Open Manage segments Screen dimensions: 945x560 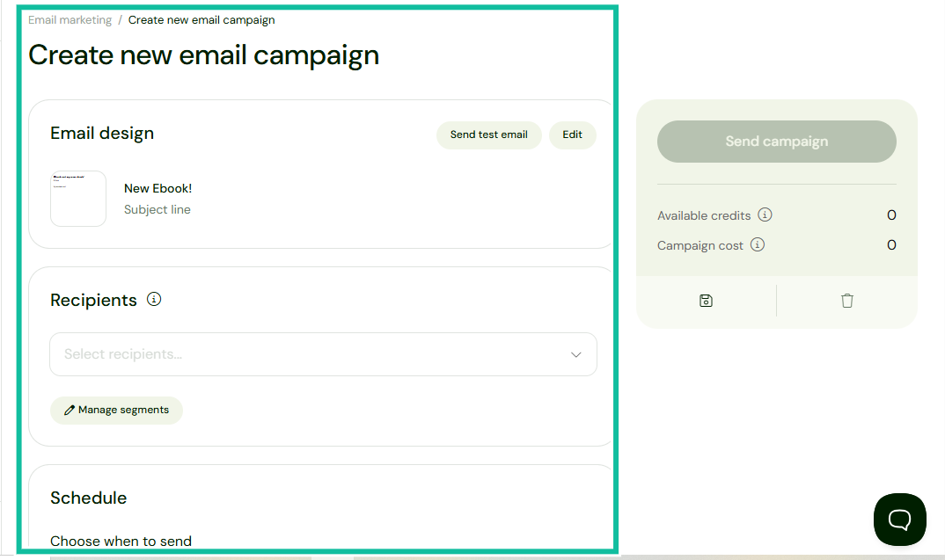(116, 410)
